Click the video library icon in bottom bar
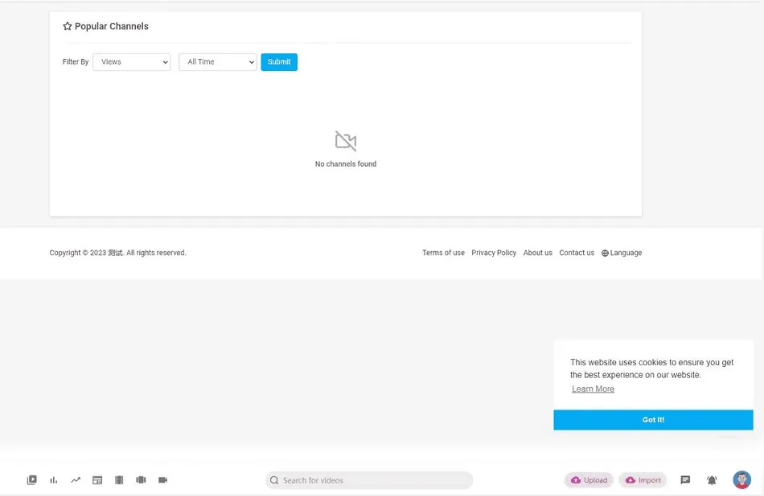 coord(32,480)
